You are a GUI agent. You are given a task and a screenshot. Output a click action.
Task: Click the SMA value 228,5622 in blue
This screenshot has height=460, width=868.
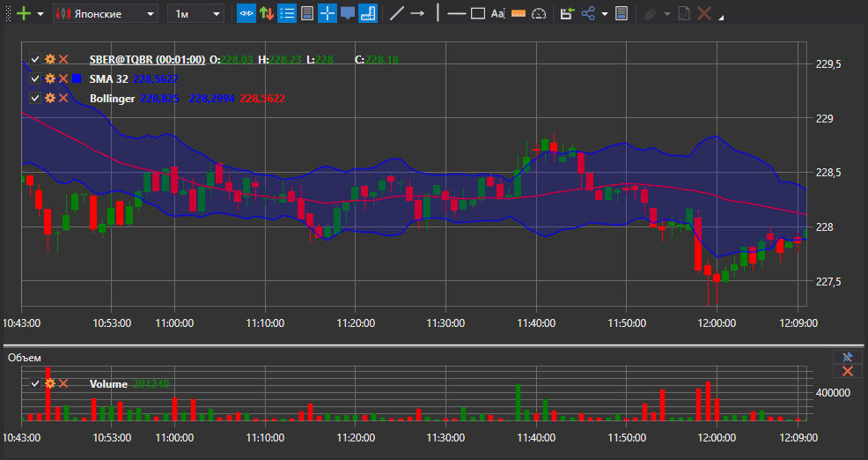tap(156, 79)
